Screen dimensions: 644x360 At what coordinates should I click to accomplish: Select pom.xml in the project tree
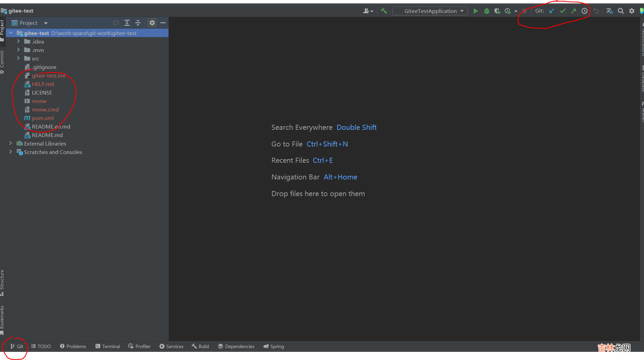tap(43, 118)
